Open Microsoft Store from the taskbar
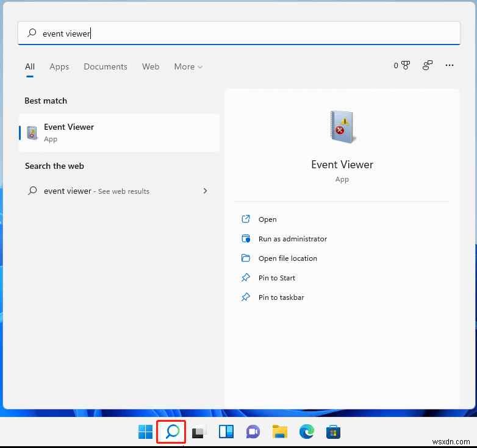The image size is (477, 448). point(334,432)
